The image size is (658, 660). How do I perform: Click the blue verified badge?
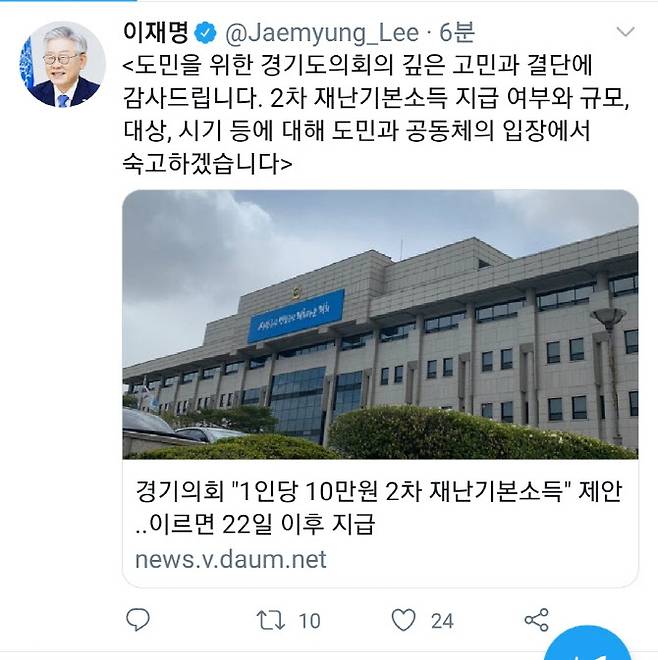[x=205, y=33]
